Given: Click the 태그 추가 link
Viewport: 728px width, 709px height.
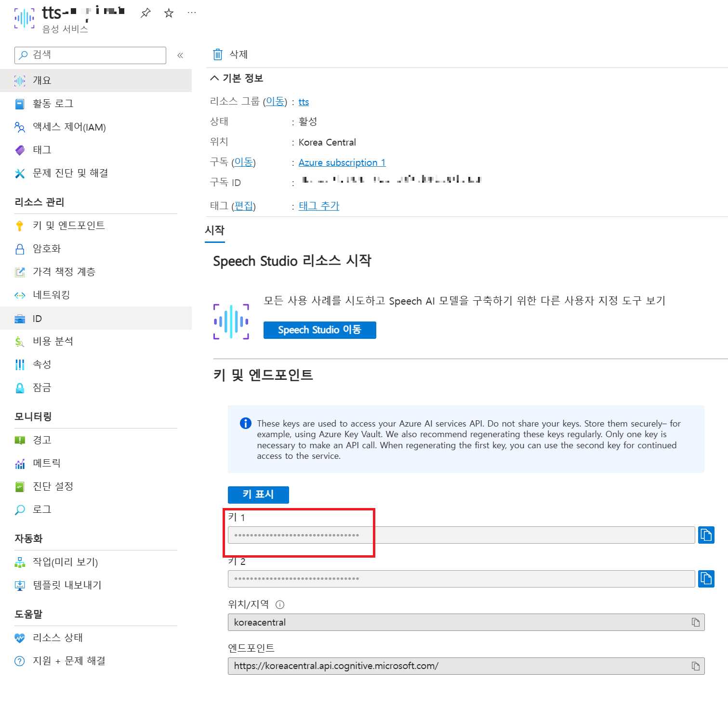Looking at the screenshot, I should tap(319, 206).
